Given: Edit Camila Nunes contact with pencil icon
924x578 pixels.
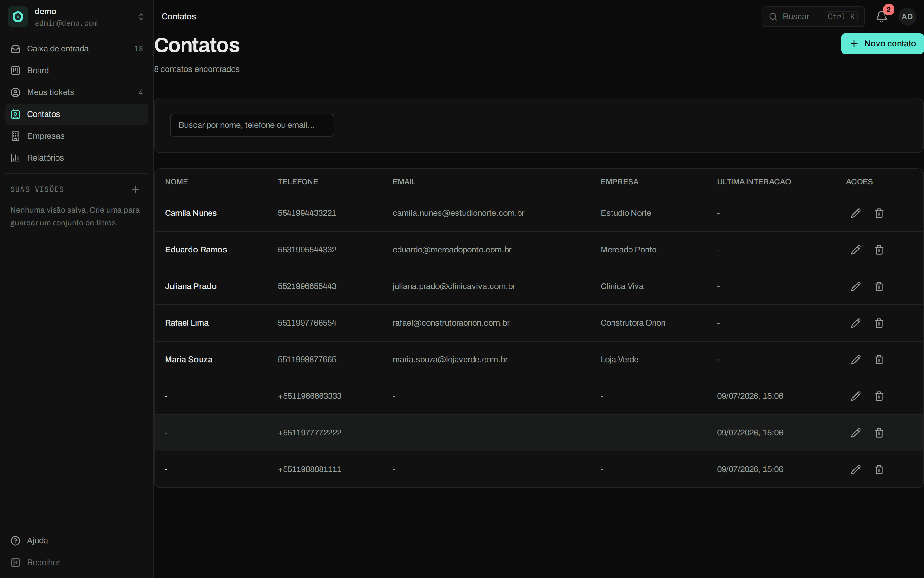Looking at the screenshot, I should coord(856,213).
